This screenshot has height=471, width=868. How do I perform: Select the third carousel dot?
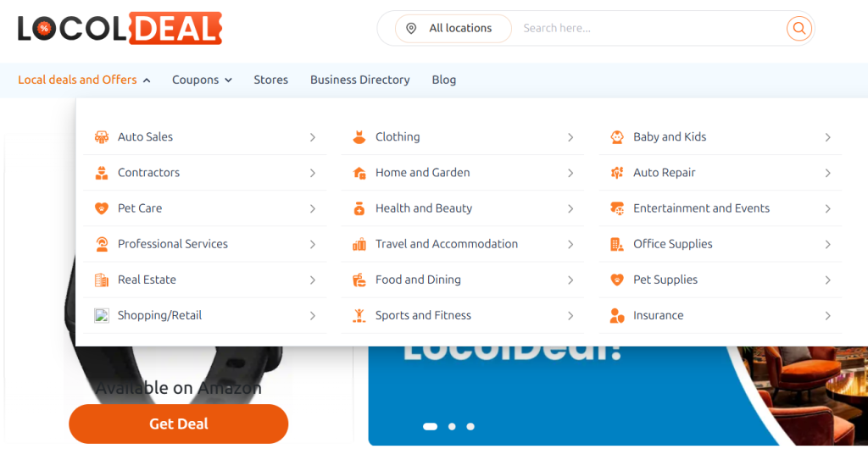[x=470, y=426]
